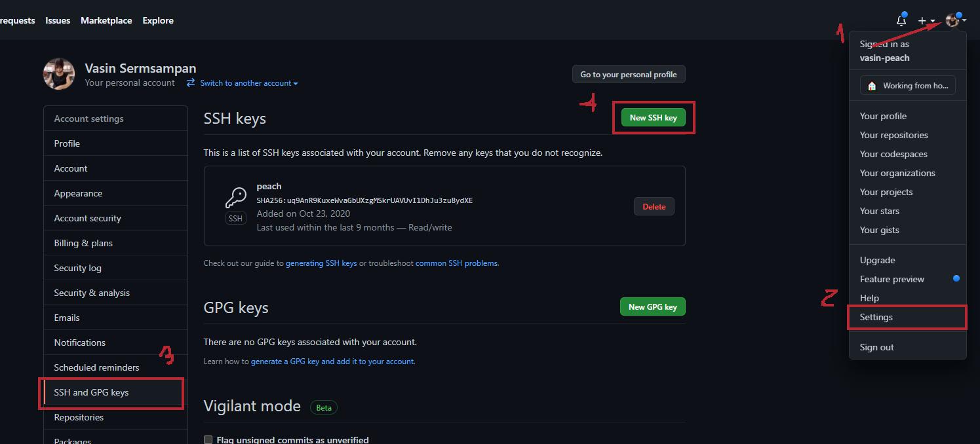The width and height of the screenshot is (980, 444).
Task: Select Account in settings sidebar
Action: coord(115,168)
